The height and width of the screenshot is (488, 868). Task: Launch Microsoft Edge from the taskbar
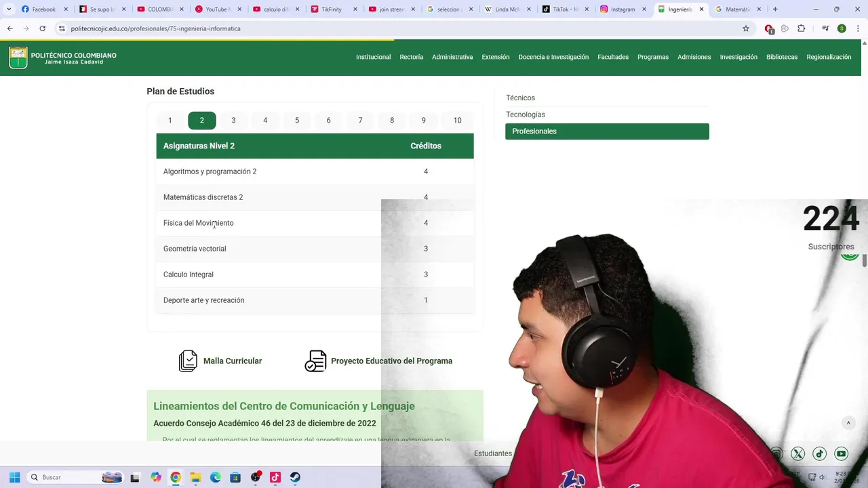216,477
